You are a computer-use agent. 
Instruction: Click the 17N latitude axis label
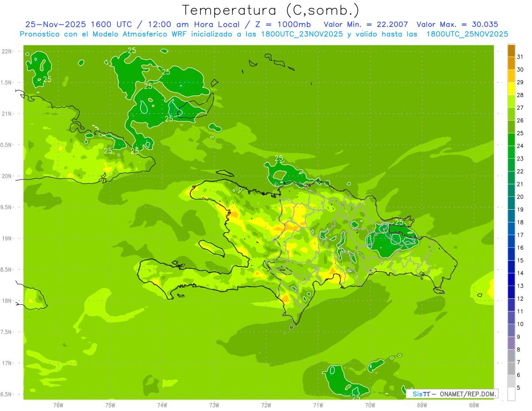7,363
